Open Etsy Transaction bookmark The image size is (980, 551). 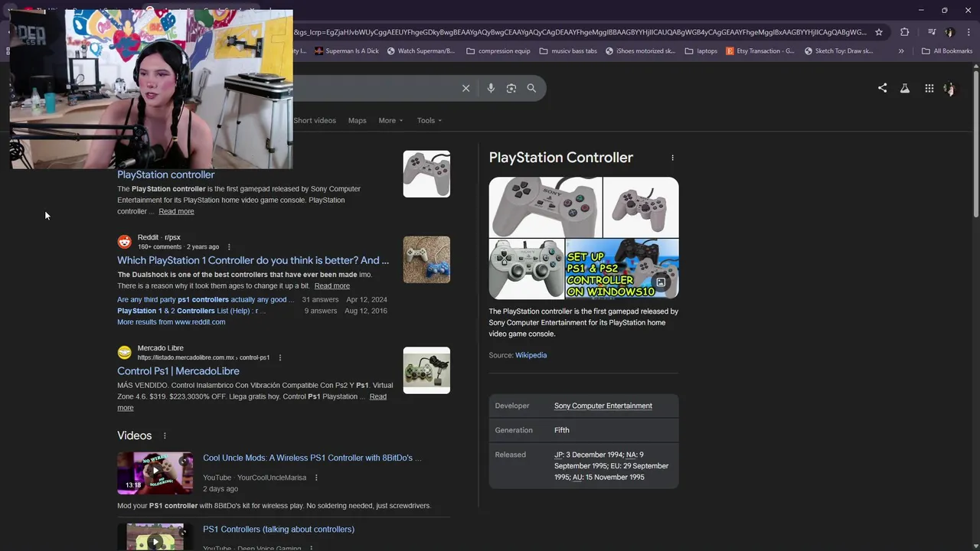(760, 51)
